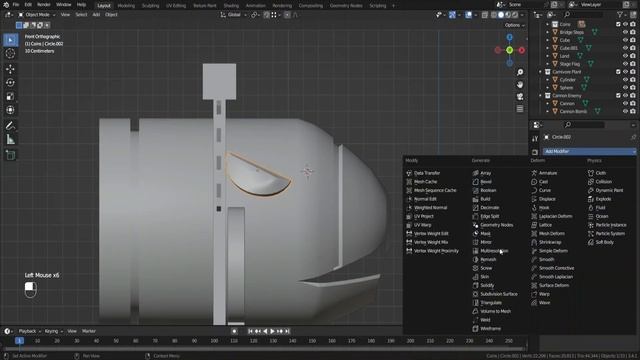Select the Cursor tool
Image resolution: width=640 pixels, height=360 pixels.
11,53
